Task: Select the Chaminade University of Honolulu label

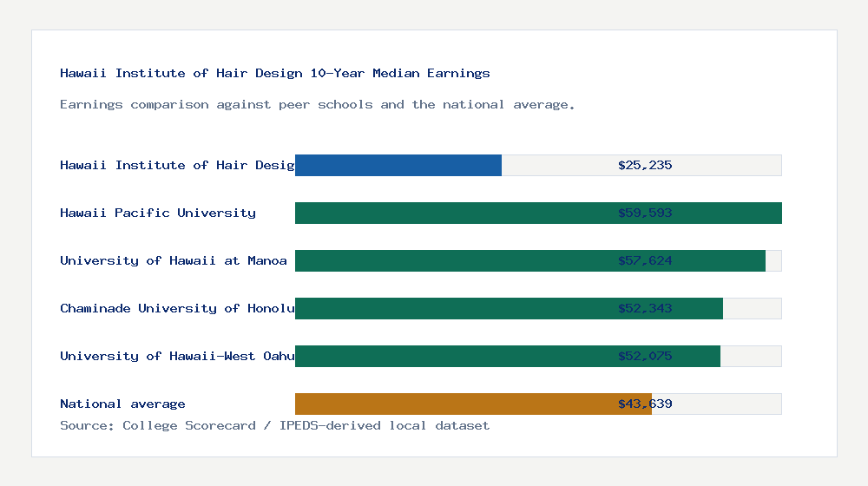Action: [x=177, y=308]
